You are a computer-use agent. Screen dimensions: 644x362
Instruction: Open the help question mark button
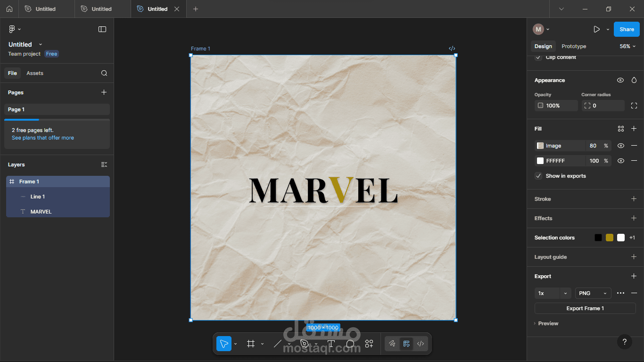pyautogui.click(x=625, y=342)
